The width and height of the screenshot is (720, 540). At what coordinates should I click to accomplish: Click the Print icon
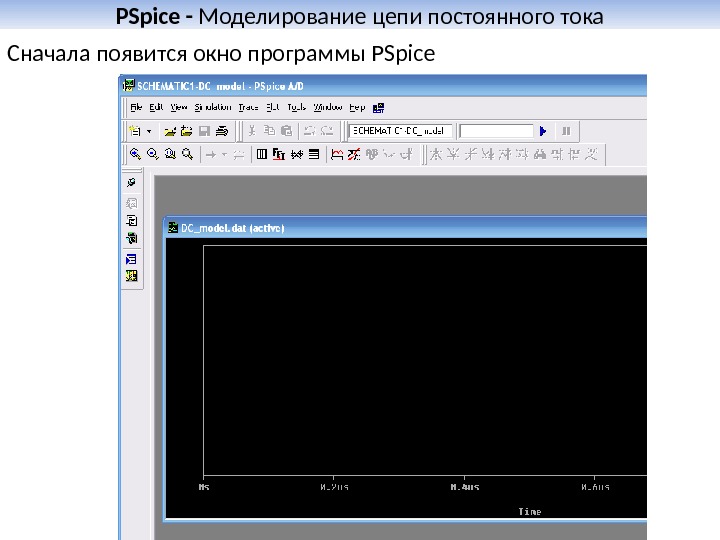click(x=222, y=131)
